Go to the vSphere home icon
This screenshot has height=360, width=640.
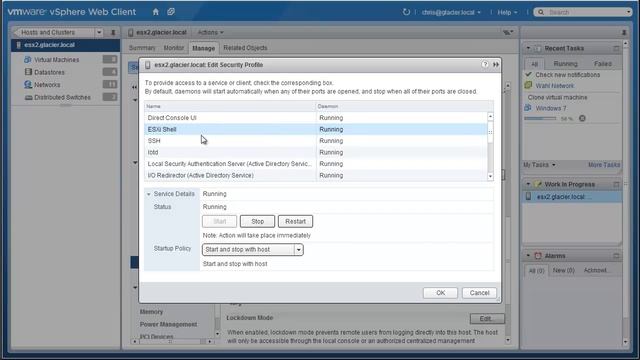(156, 12)
